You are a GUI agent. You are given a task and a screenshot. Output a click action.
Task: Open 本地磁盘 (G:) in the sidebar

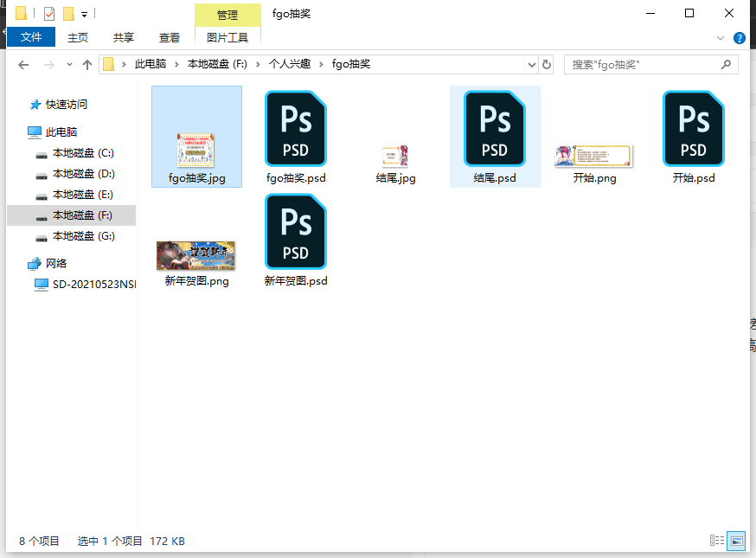point(83,236)
